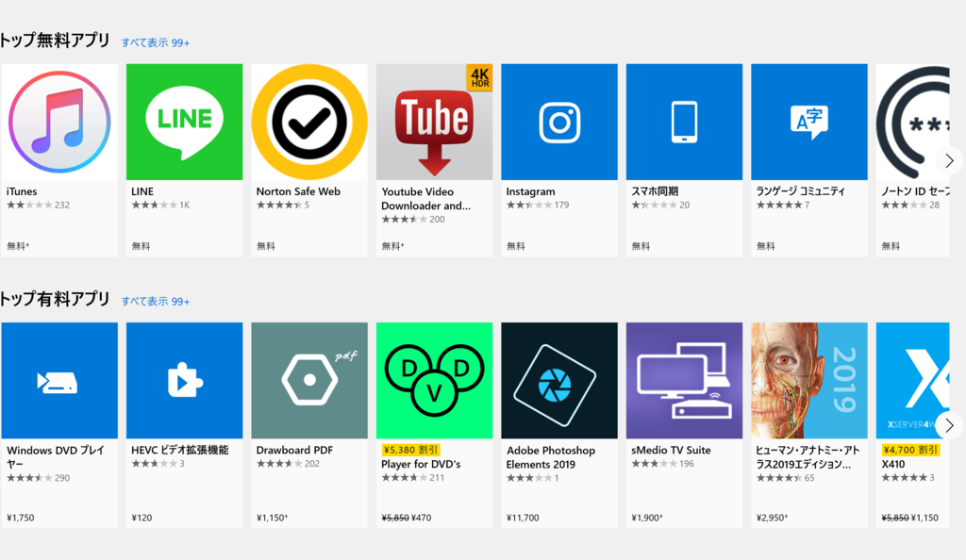Open ヒューマン・アナトミー・アトラス 2019 thumbnail
The image size is (966, 560).
(809, 381)
